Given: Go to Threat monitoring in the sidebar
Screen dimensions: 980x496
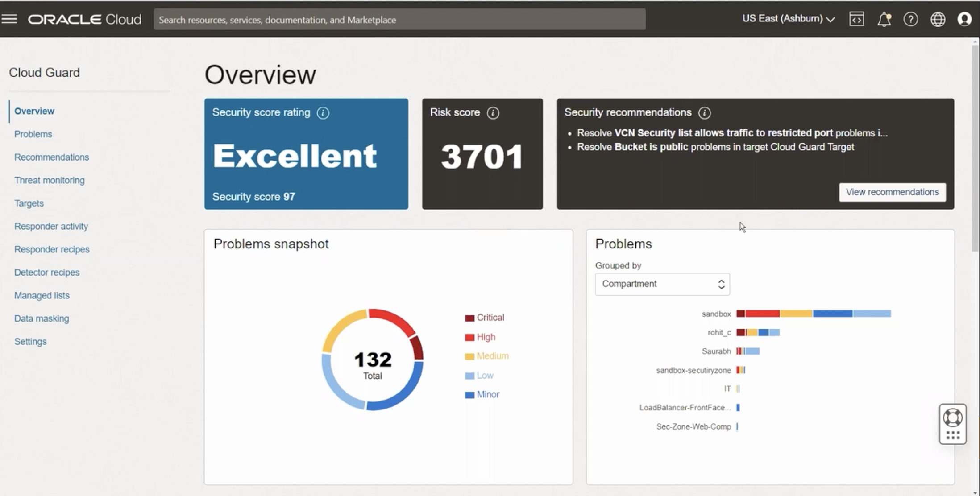Looking at the screenshot, I should point(49,180).
